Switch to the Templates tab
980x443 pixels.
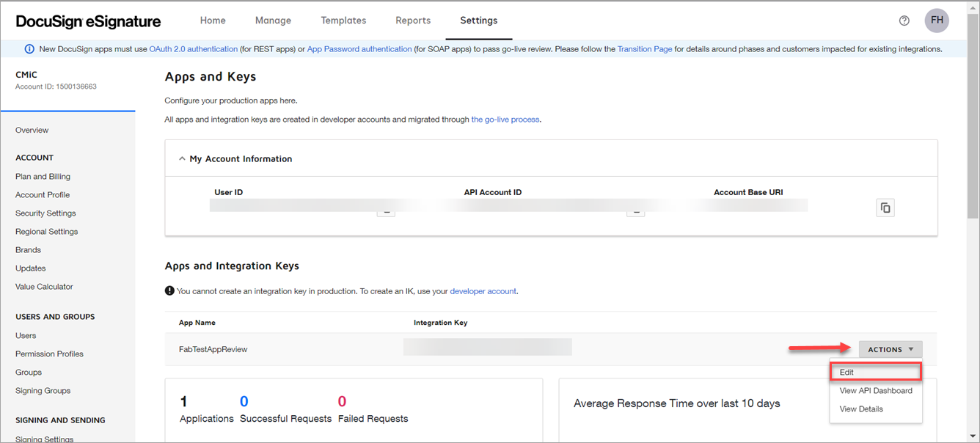343,21
